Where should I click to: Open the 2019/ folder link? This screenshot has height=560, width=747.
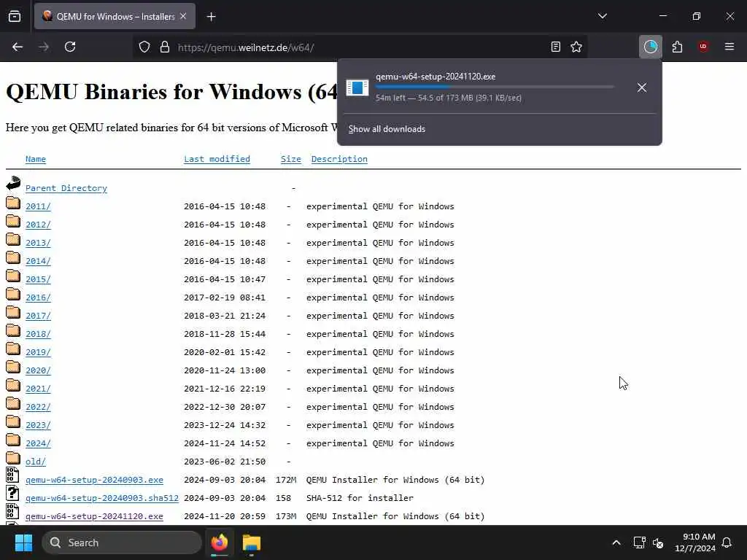pyautogui.click(x=38, y=352)
